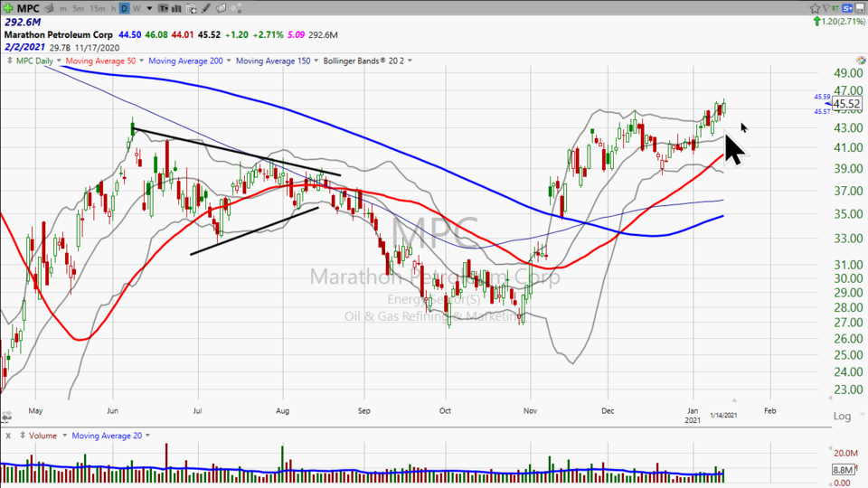Image resolution: width=868 pixels, height=488 pixels.
Task: Click the 44.50 open price value
Action: (x=129, y=35)
